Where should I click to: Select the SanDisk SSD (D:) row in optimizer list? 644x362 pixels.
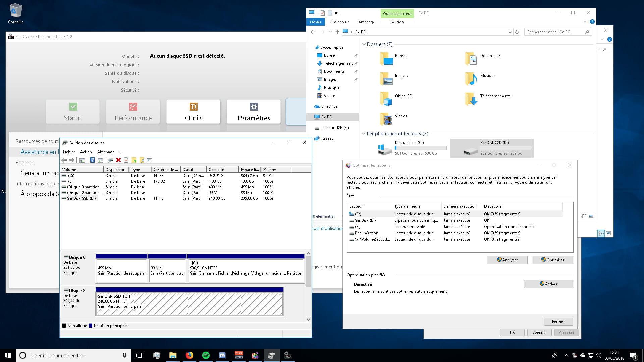click(x=455, y=220)
